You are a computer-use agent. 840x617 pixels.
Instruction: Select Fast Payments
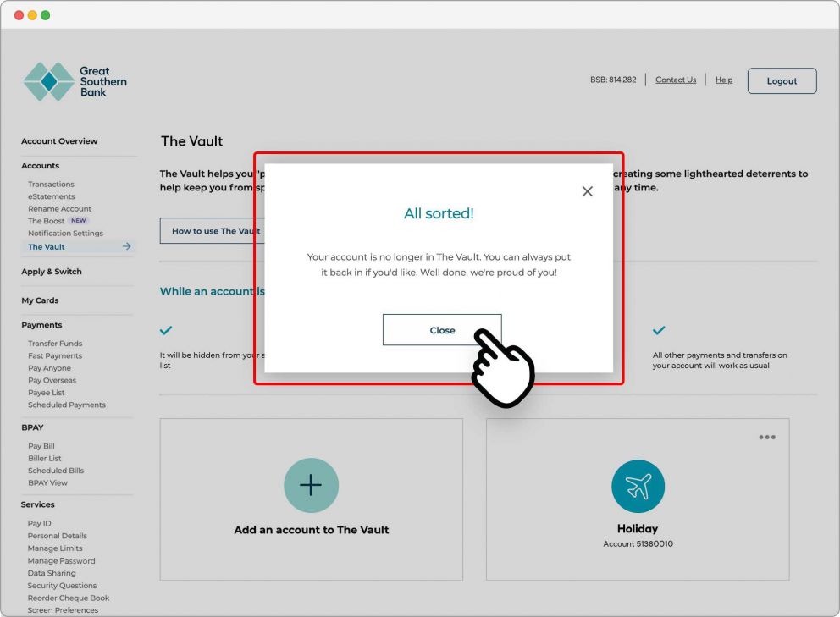coord(55,355)
